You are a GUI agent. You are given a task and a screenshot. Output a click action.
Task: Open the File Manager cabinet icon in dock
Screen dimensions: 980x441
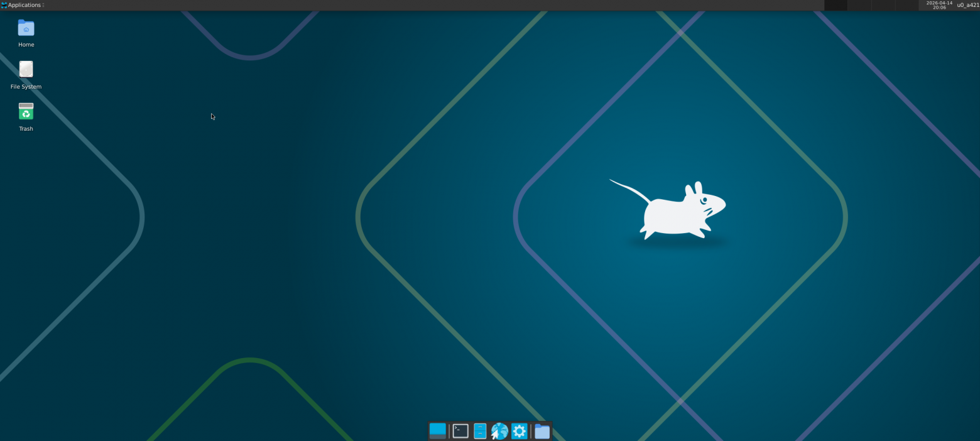coord(480,431)
